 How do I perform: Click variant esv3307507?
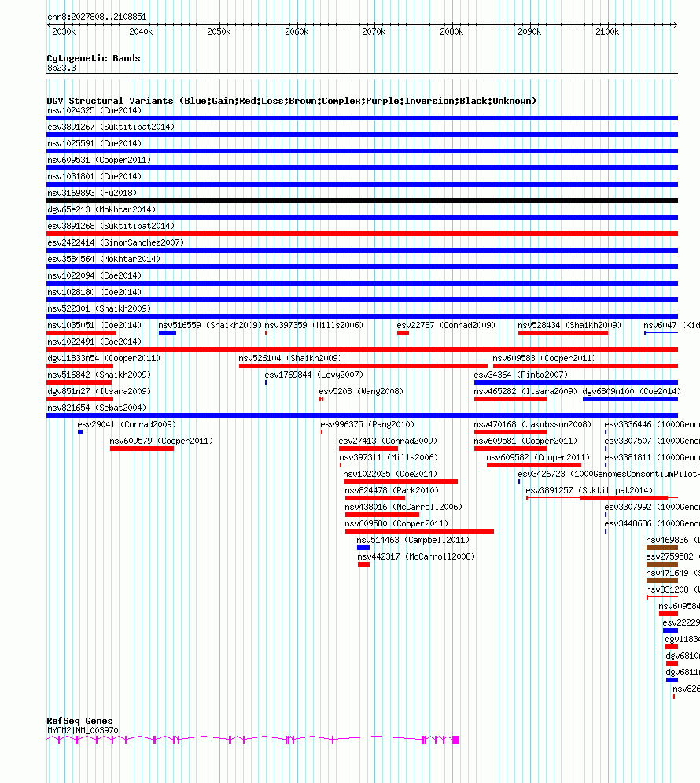point(606,449)
